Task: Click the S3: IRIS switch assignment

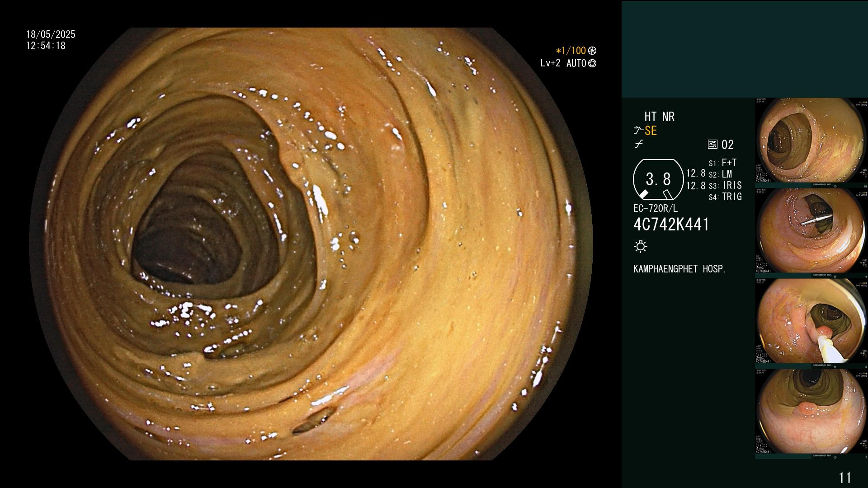Action: [725, 185]
